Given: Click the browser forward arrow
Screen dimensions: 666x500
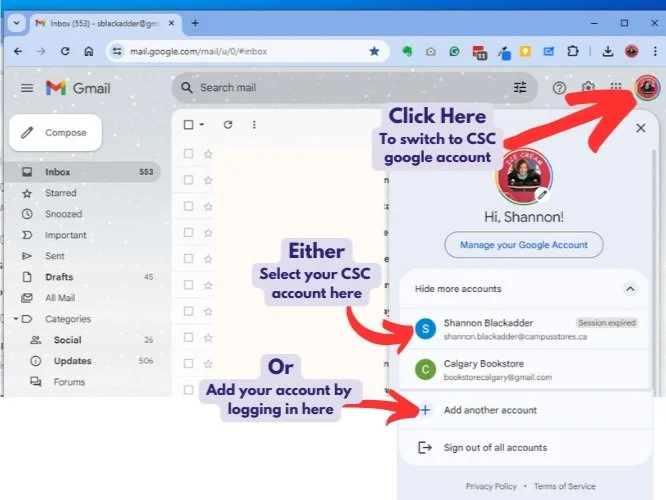Looking at the screenshot, I should 41,51.
